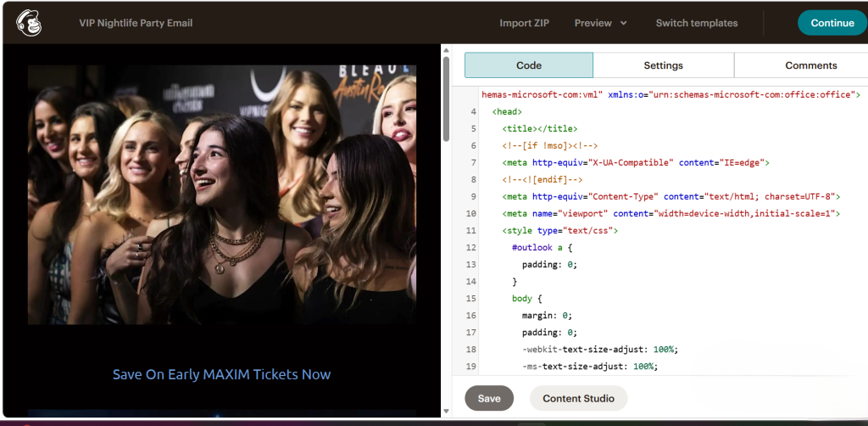Screen dimensions: 868x426
Task: Click the email title VIP Nightlife Party Email
Action: tap(136, 23)
